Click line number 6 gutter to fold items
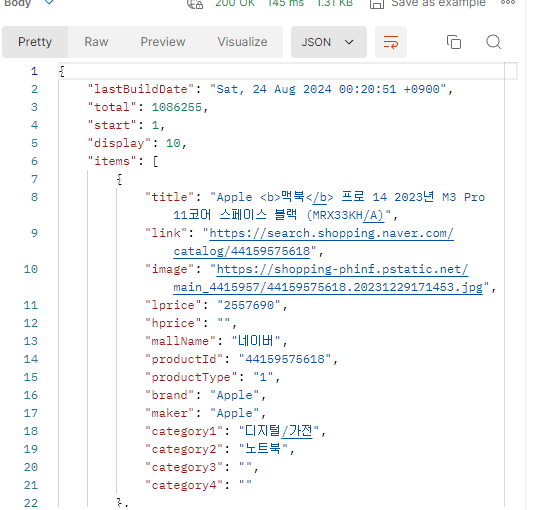 pyautogui.click(x=34, y=161)
